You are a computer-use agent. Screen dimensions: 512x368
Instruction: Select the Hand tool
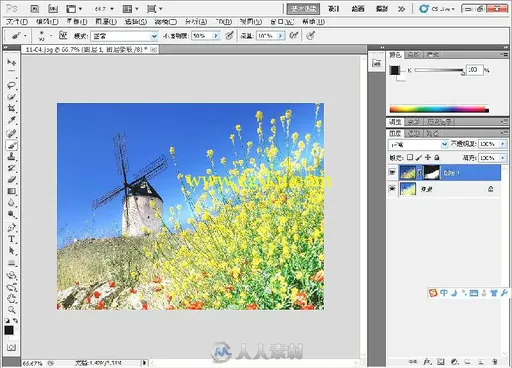pos(12,298)
